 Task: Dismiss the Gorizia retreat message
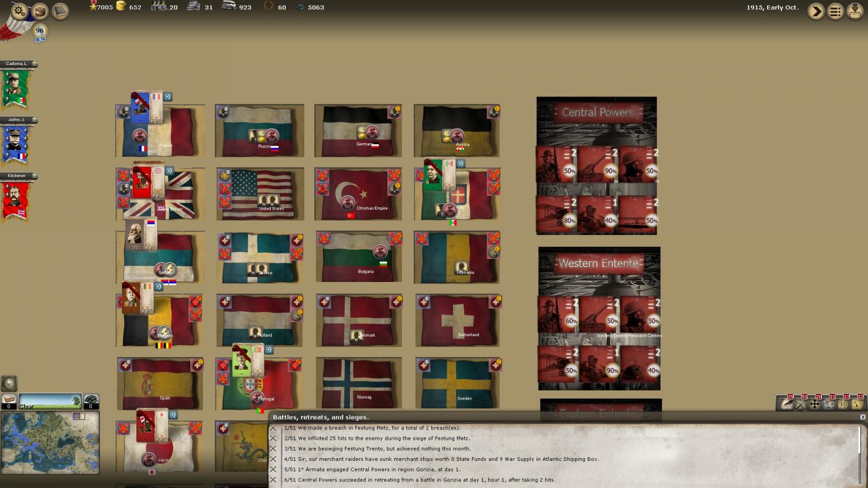point(273,480)
